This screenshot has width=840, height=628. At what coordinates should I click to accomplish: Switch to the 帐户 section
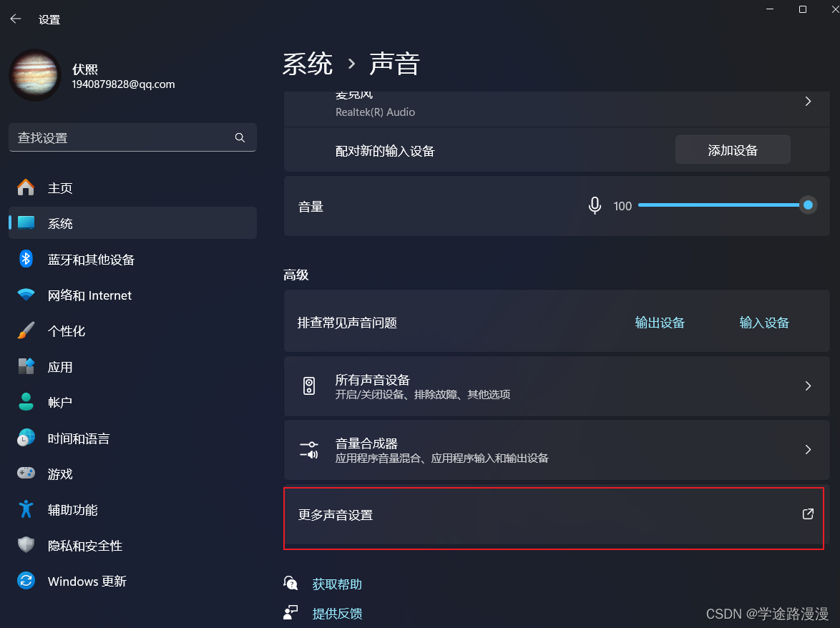click(61, 402)
